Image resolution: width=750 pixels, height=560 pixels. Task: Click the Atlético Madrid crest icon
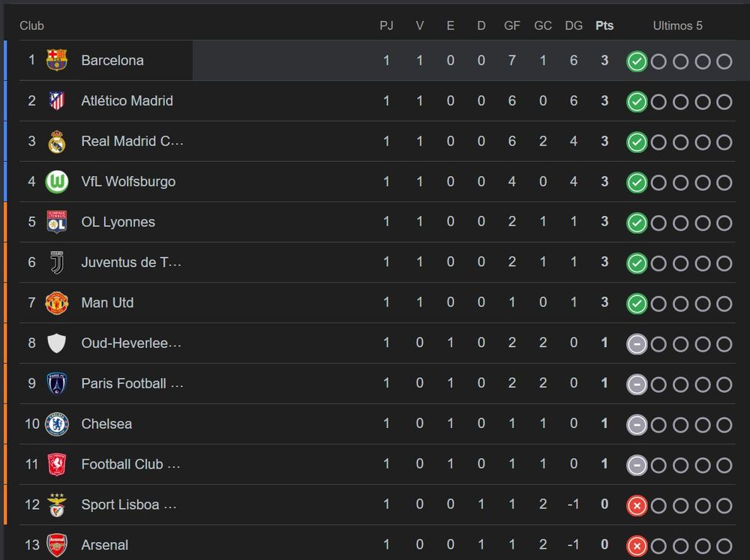(56, 101)
